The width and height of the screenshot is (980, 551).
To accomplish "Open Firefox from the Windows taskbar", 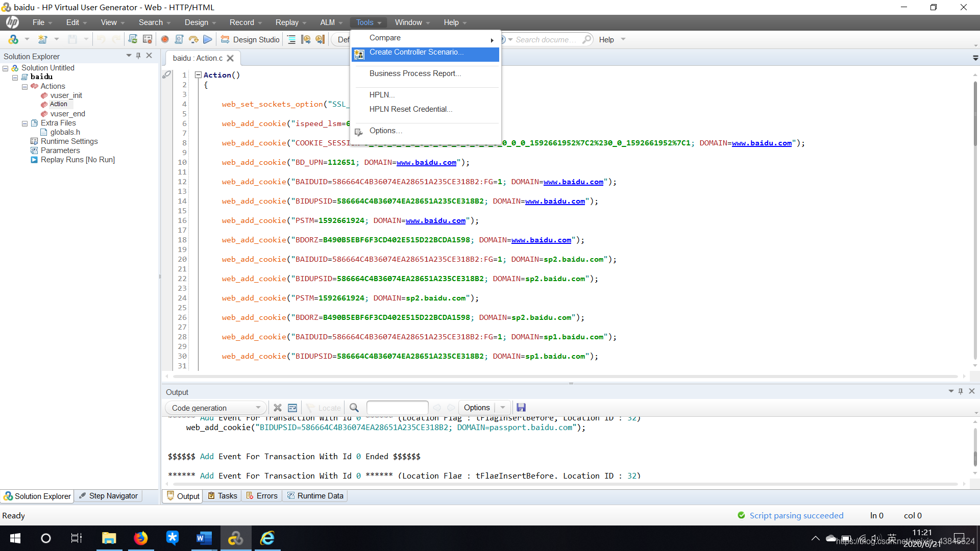I will click(140, 538).
